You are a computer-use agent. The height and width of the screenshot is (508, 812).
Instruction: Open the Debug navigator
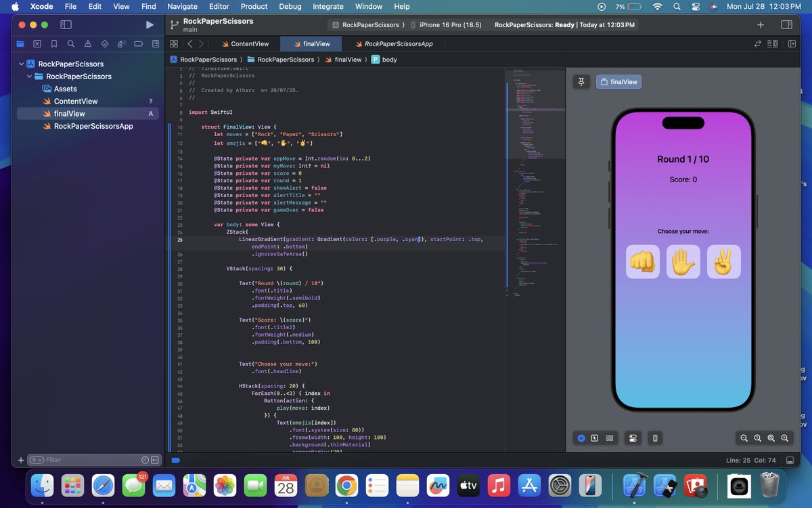click(x=122, y=43)
